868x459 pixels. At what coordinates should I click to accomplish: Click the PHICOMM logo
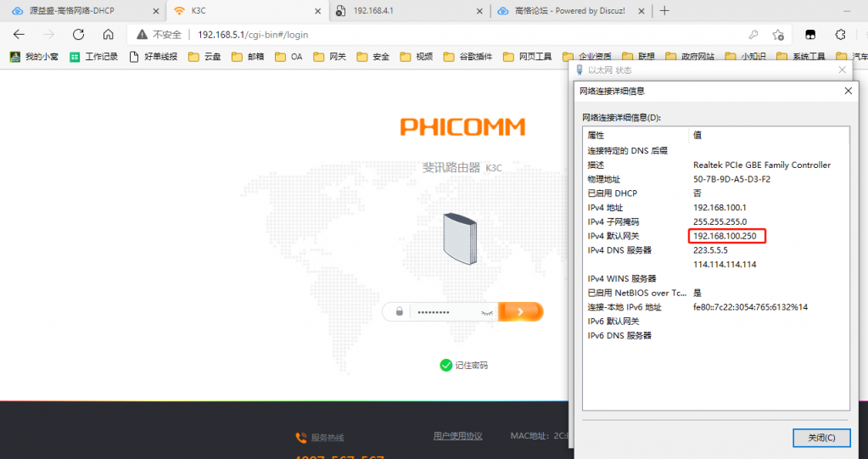tap(462, 126)
